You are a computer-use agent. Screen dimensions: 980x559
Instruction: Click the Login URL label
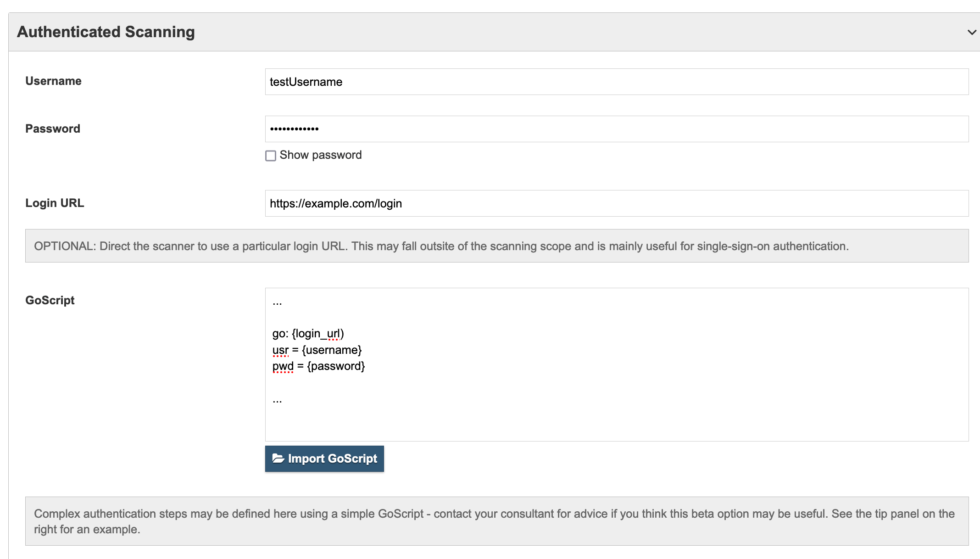coord(55,203)
